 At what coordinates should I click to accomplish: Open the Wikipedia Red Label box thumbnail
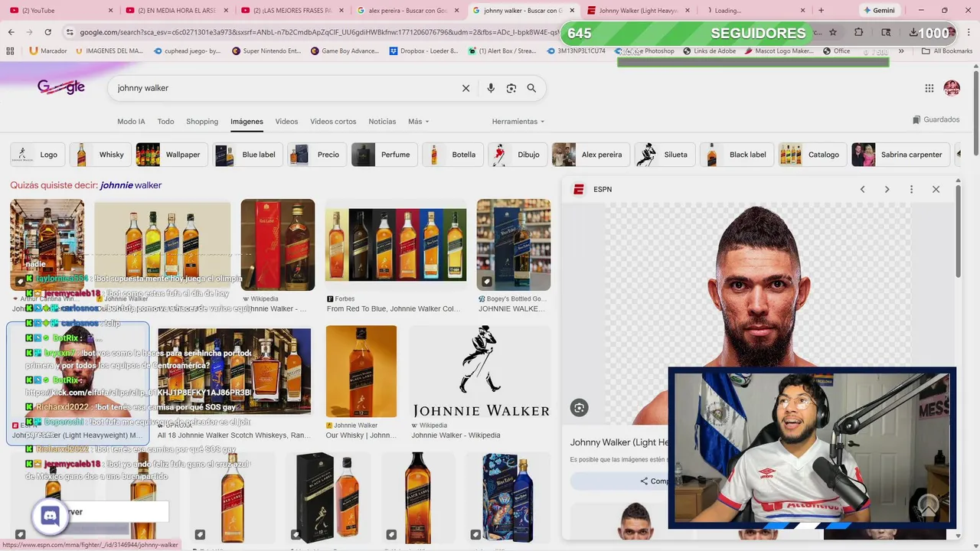click(278, 245)
